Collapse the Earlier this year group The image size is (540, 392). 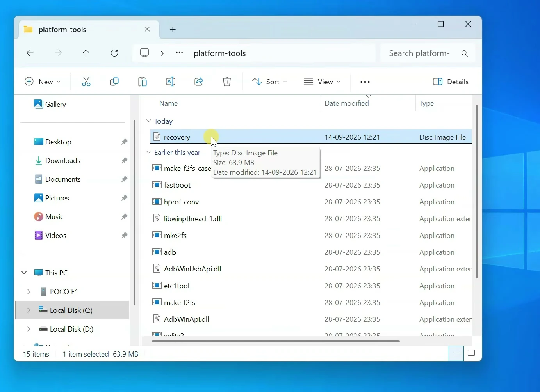(x=148, y=152)
